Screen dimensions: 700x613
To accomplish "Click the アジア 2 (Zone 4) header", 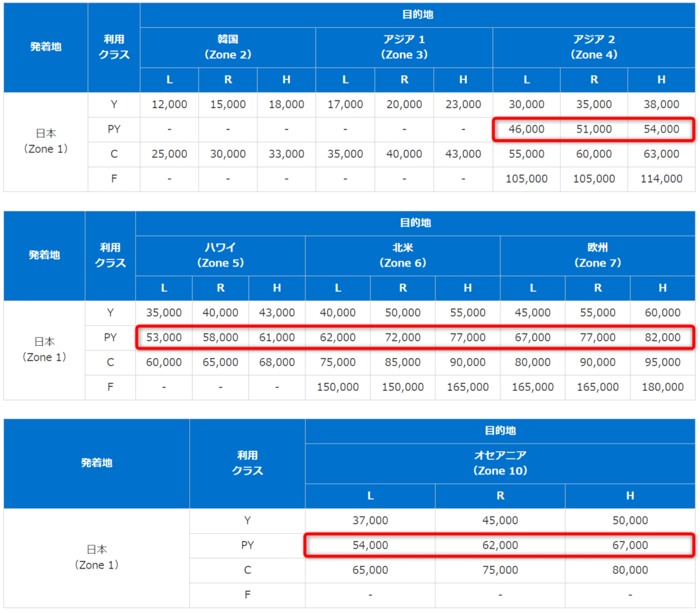I will [594, 47].
